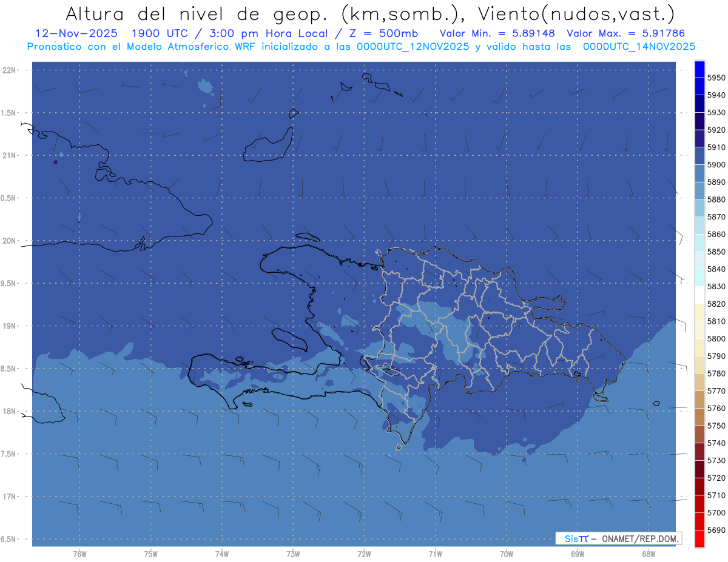Click the '1.5N' latitude label
The height and width of the screenshot is (562, 728).
[x=9, y=113]
